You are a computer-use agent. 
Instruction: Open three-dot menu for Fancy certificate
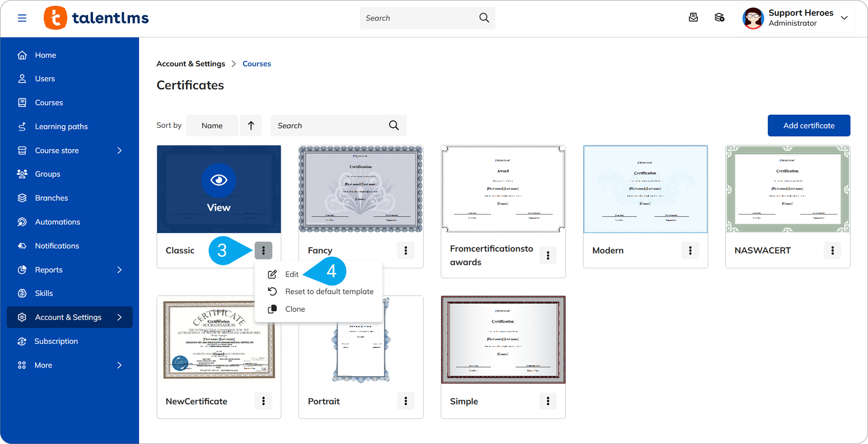(x=406, y=250)
